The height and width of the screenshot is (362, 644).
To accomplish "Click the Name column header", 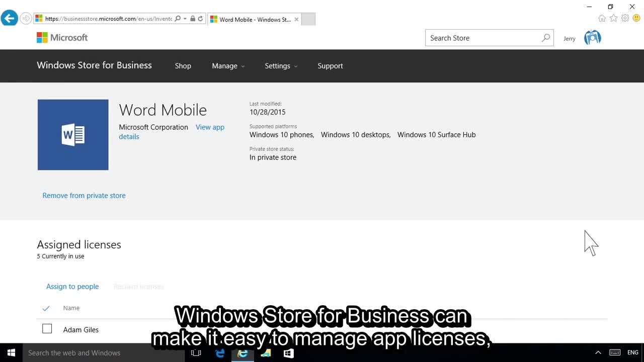I will (x=71, y=308).
